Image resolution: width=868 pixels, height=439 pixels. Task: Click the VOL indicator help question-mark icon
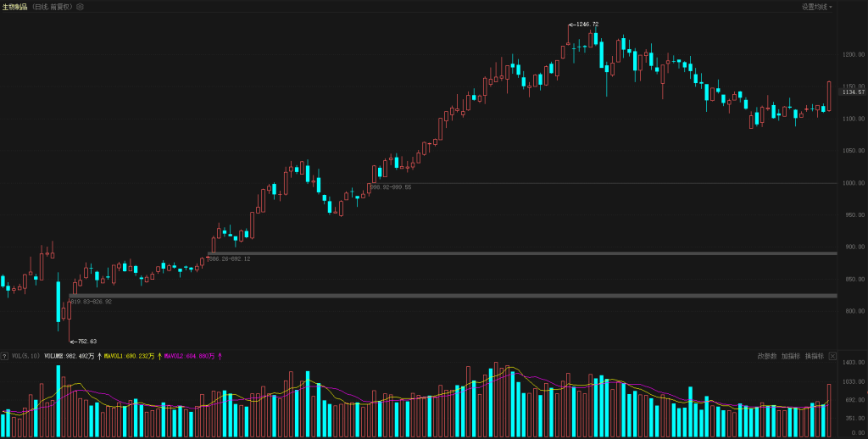(5, 356)
